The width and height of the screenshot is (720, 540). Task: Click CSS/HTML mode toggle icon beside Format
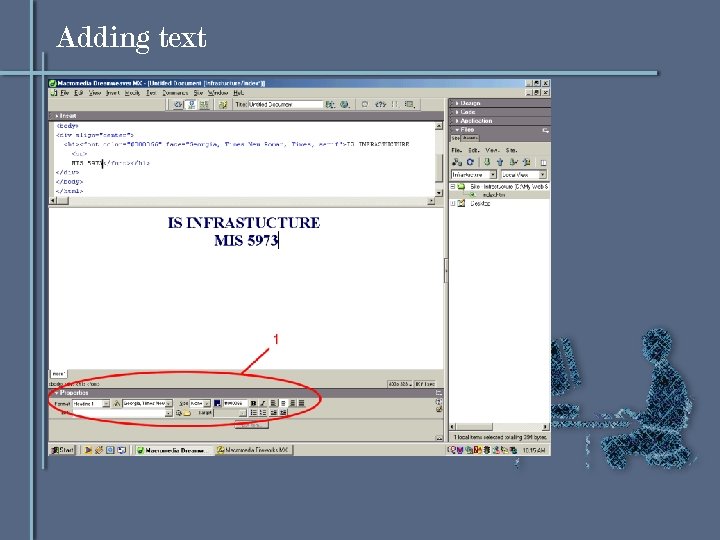[117, 404]
